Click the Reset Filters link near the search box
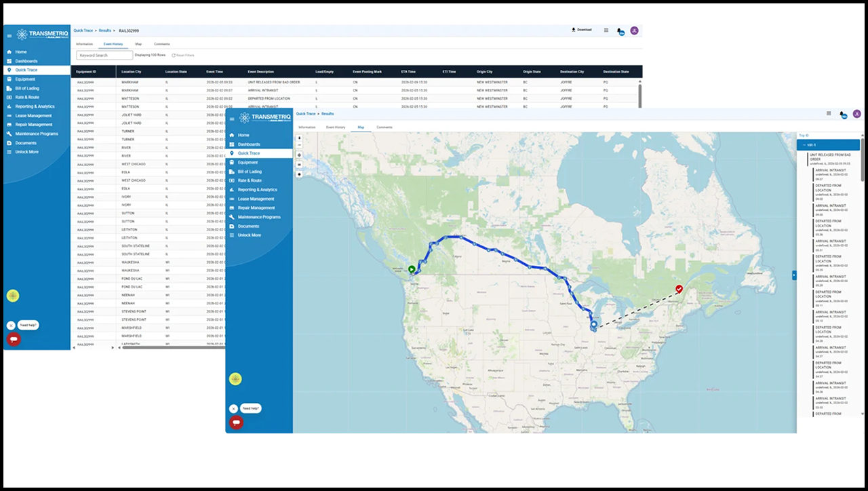 pos(183,55)
